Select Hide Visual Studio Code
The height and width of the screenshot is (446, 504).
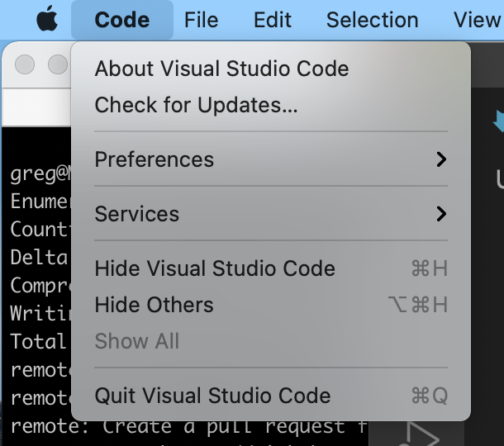tap(215, 268)
